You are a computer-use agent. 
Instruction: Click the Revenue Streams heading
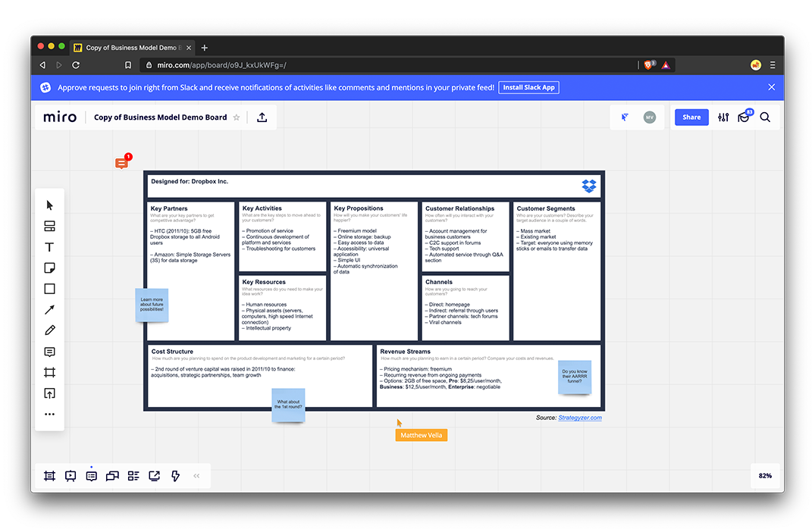405,352
